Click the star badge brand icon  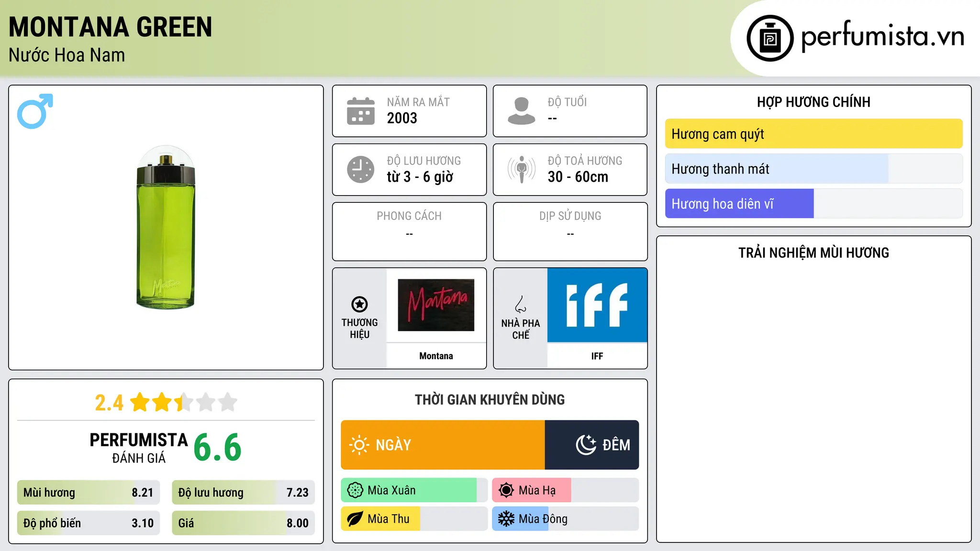(x=359, y=304)
